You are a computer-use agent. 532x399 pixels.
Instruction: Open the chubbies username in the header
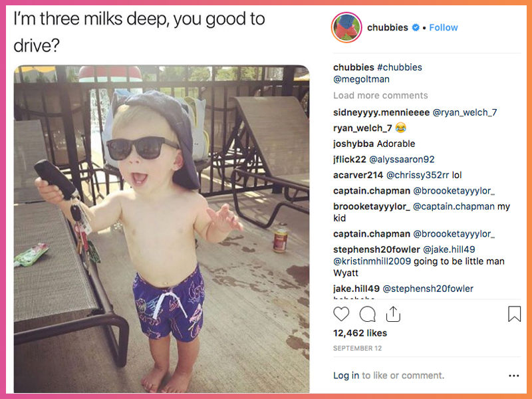click(388, 27)
